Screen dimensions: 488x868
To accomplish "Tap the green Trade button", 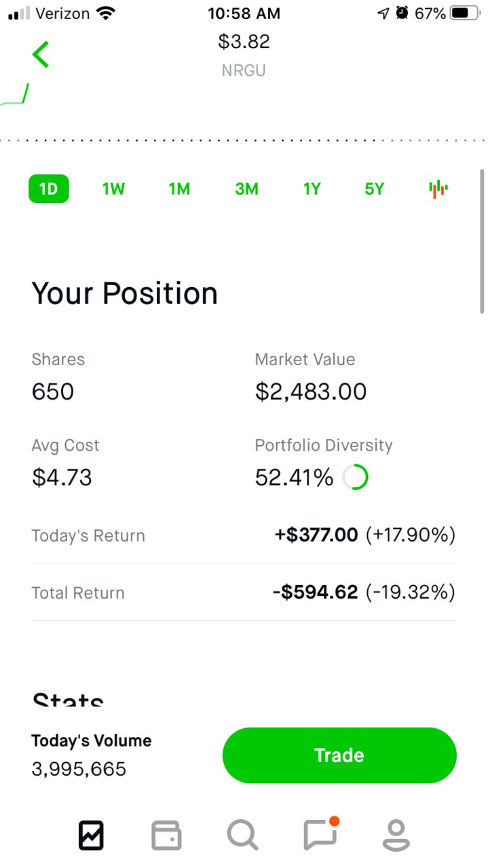I will [339, 755].
